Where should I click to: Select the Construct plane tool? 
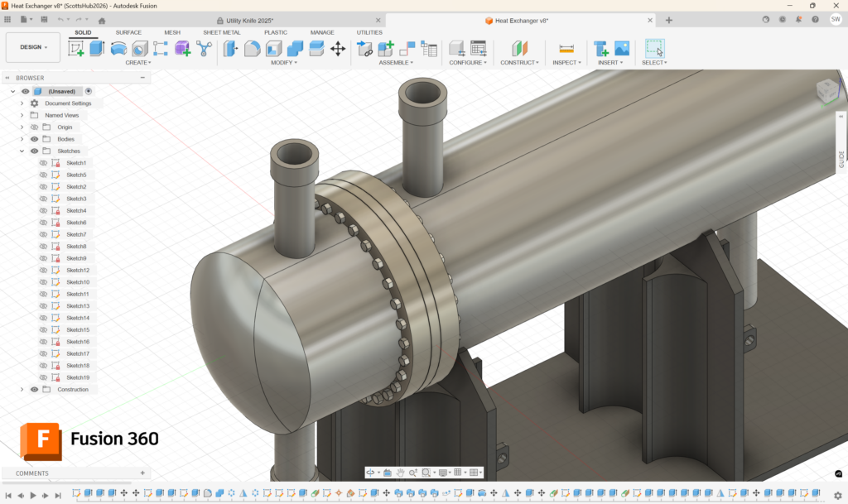coord(519,49)
